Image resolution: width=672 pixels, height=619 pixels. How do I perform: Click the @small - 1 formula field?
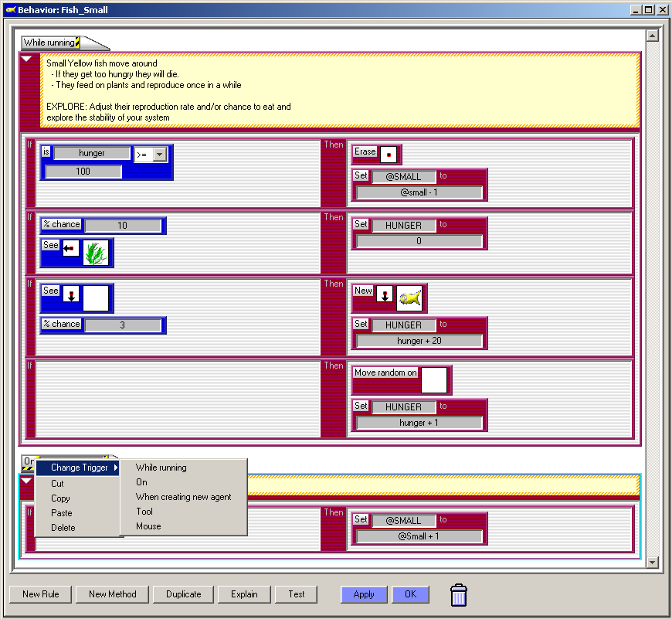[x=419, y=192]
